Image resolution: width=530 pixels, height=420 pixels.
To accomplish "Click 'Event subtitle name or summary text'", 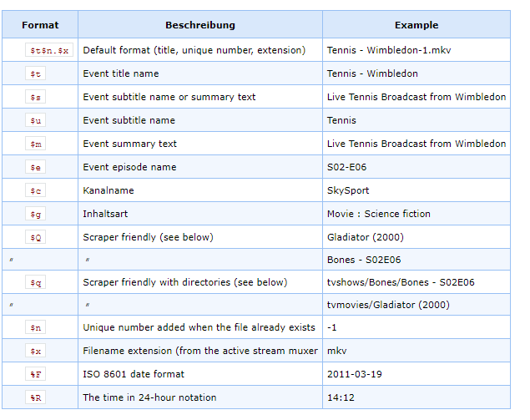I will 169,97.
